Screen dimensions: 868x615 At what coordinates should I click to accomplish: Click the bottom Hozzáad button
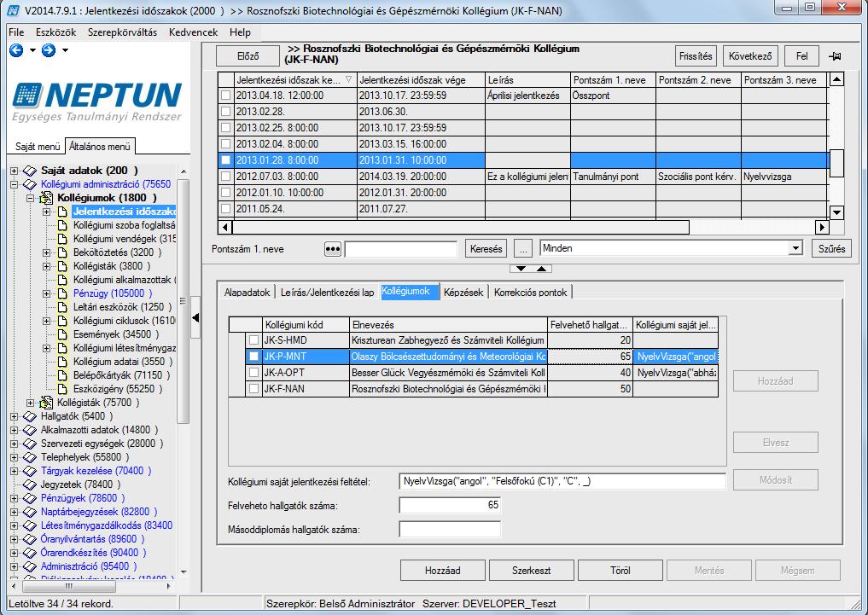442,570
